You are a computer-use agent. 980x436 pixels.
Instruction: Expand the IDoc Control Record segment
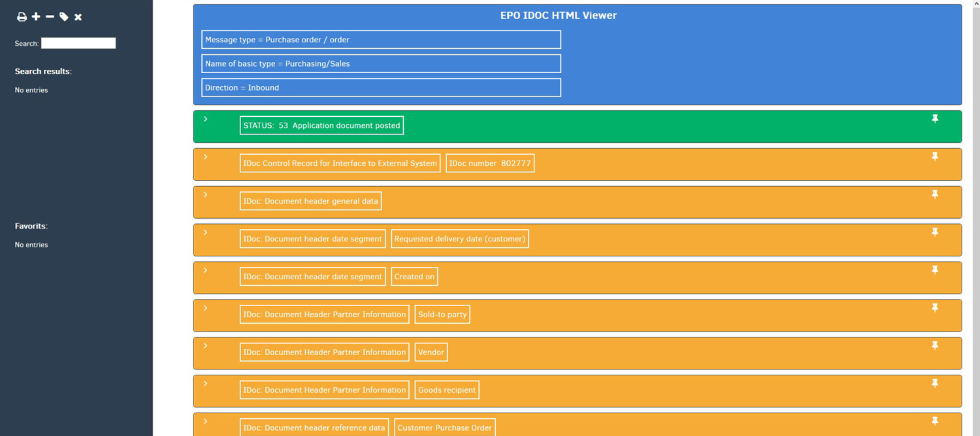pos(206,157)
